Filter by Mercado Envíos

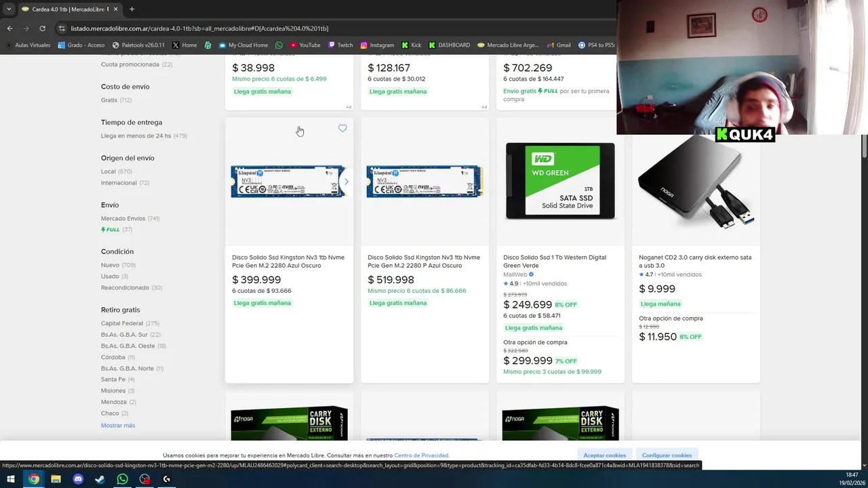130,218
